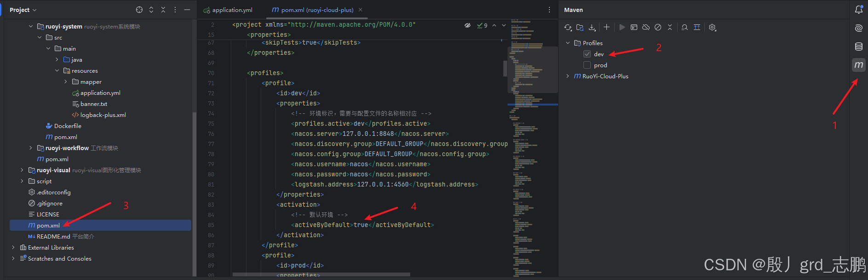Collapse the resources folder
868x280 pixels.
(57, 70)
